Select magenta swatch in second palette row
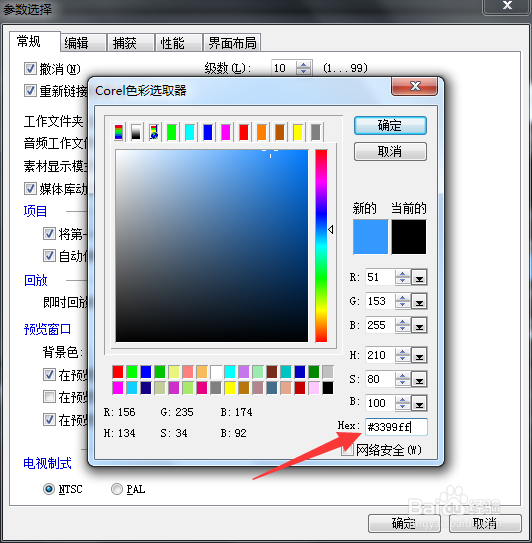 coord(118,388)
